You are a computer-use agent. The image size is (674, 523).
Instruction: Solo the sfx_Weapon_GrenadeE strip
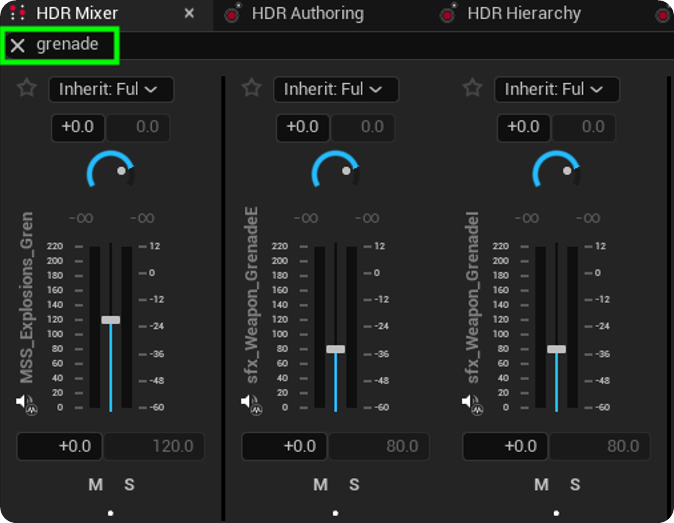tap(354, 485)
